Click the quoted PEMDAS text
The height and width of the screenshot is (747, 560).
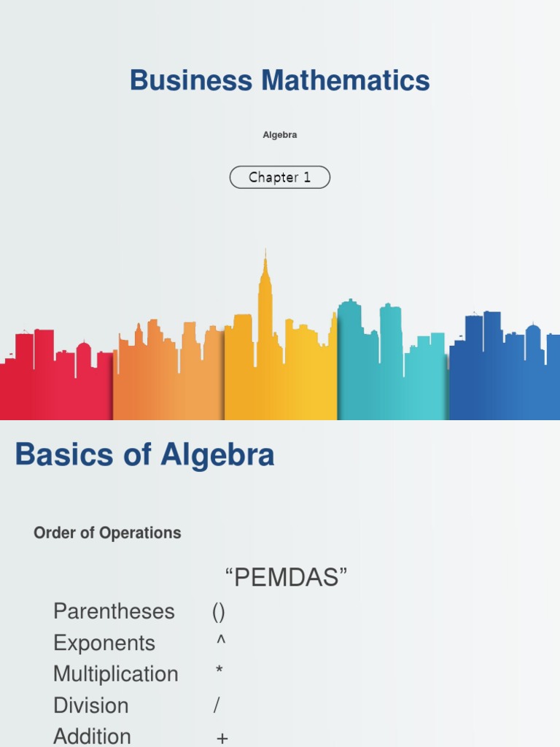click(x=286, y=578)
